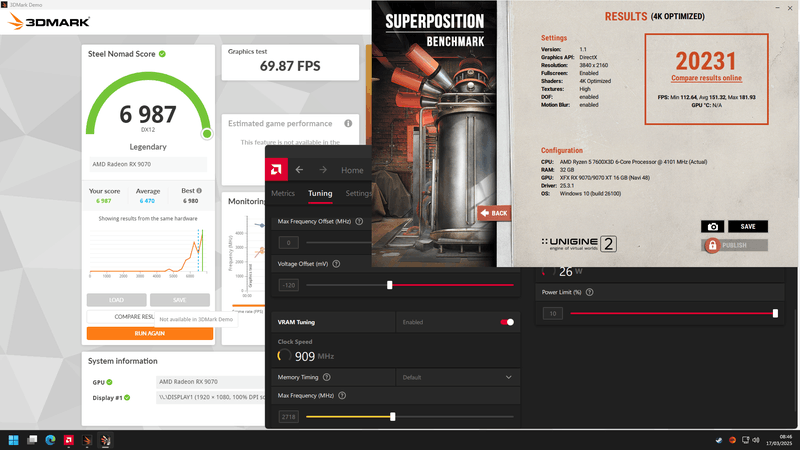Viewport: 800px width, 450px height.
Task: Click the VRAM Max Frequency field showing 2718
Action: coord(288,417)
